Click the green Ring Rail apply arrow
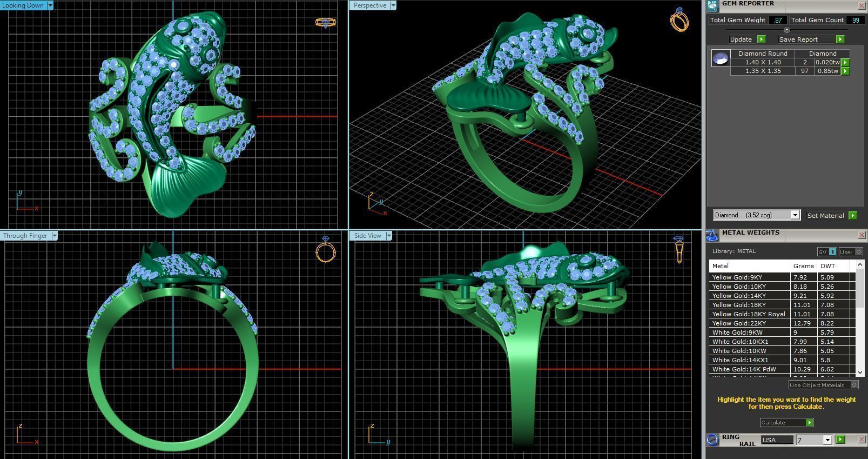 (840, 440)
